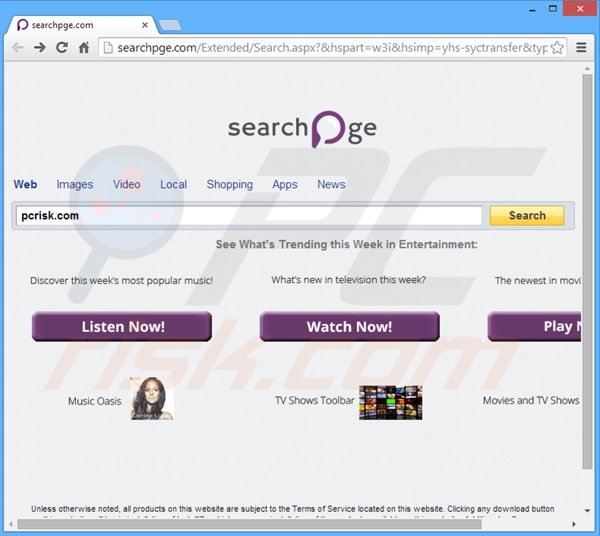Screen dimensions: 600x536
Task: Click the TV Shows Toolbar thumbnail
Action: (x=391, y=402)
